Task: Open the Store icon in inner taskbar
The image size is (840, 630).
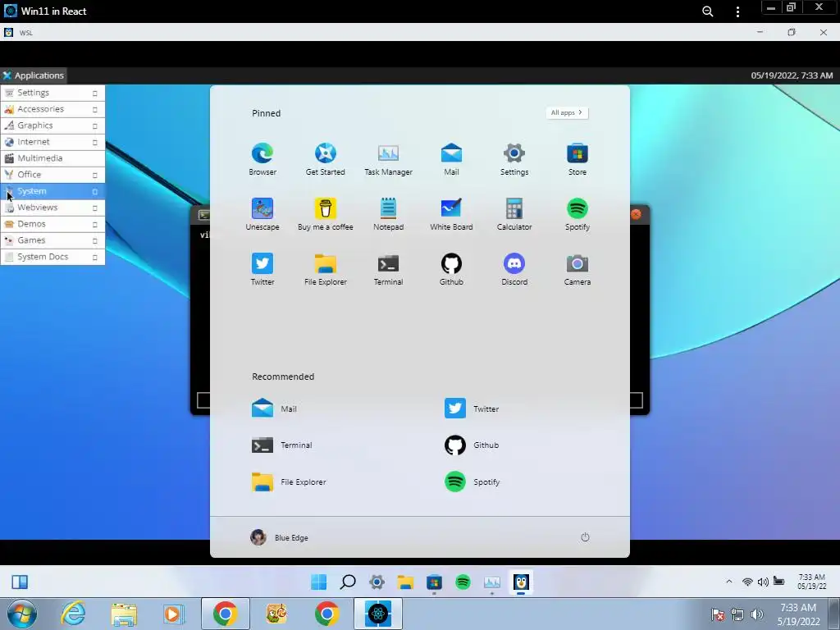Action: (x=434, y=582)
